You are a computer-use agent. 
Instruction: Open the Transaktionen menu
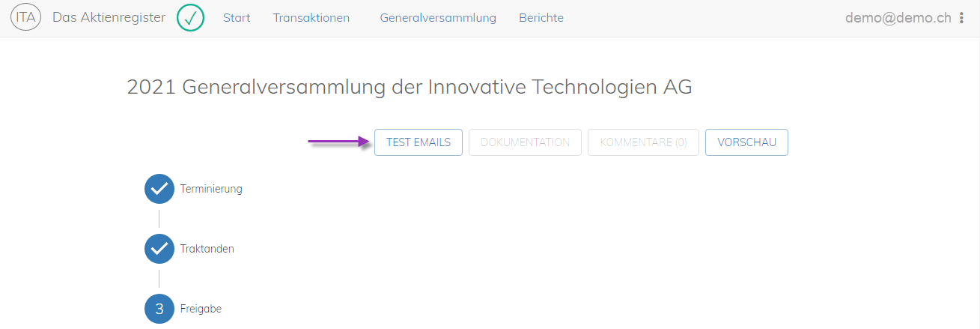coord(311,18)
